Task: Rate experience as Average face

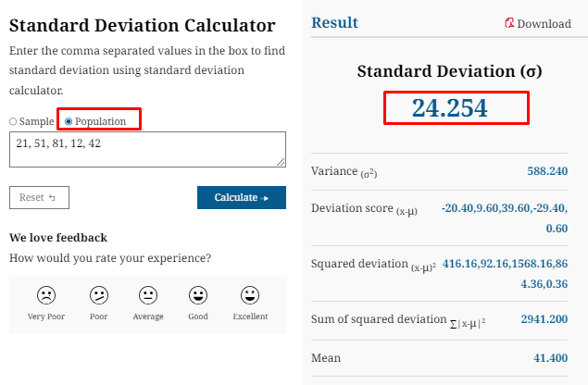Action: 148,295
